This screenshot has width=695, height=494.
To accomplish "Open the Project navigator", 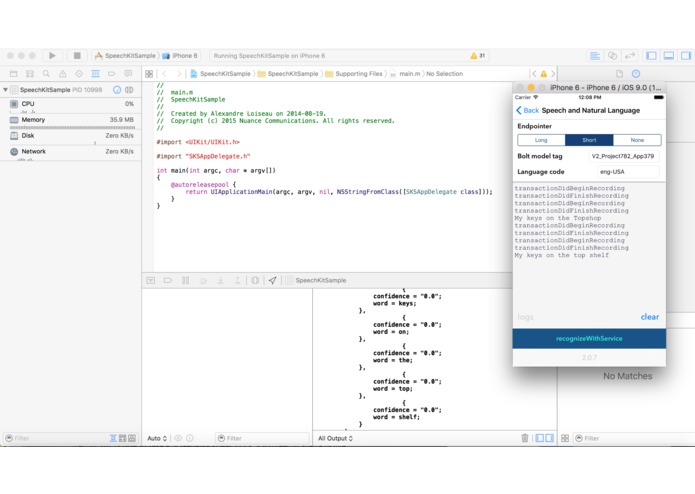I will (14, 74).
